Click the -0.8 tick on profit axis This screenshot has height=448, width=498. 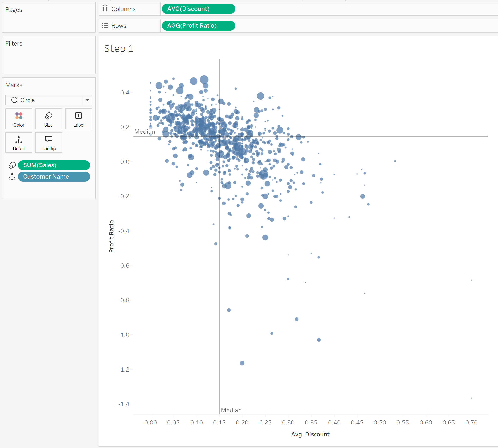click(124, 300)
